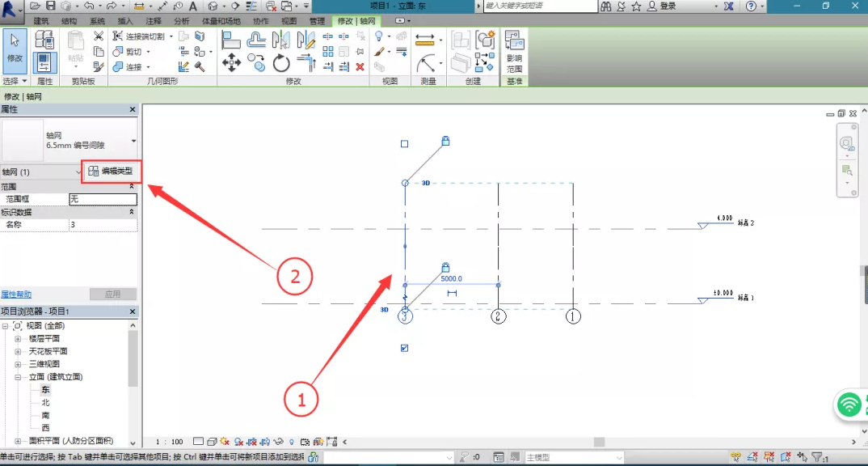Select the Aligned Dimension measure tool
Viewport: 868px width, 466px height.
pyautogui.click(x=424, y=40)
